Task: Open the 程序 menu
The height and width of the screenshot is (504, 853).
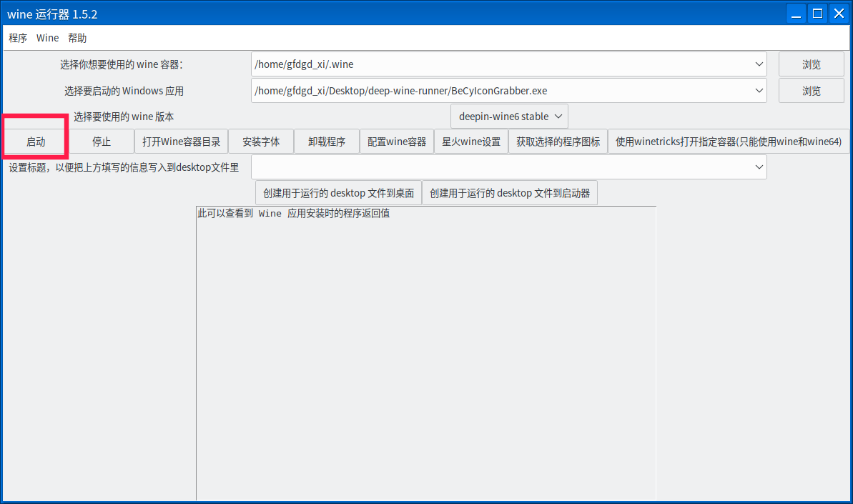Action: coord(18,38)
